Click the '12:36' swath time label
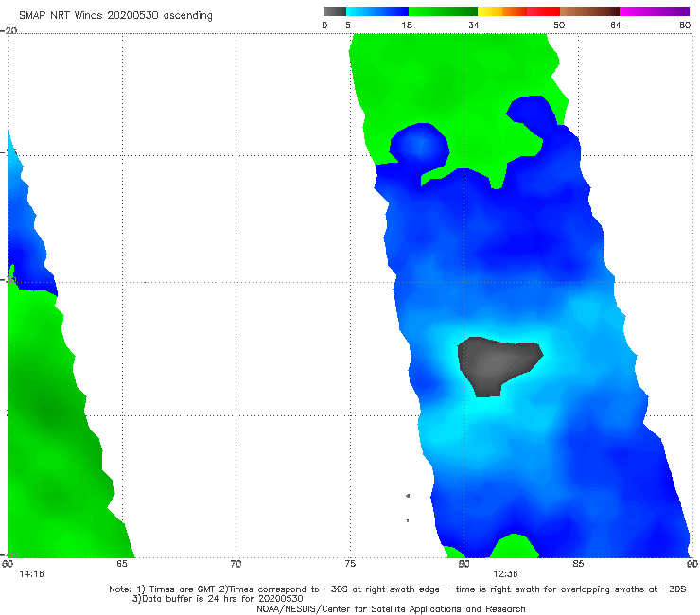 coord(505,574)
